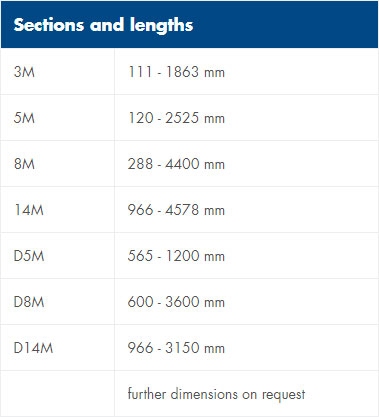This screenshot has height=417, width=379.
Task: Select the 5M section cell
Action: tap(58, 118)
